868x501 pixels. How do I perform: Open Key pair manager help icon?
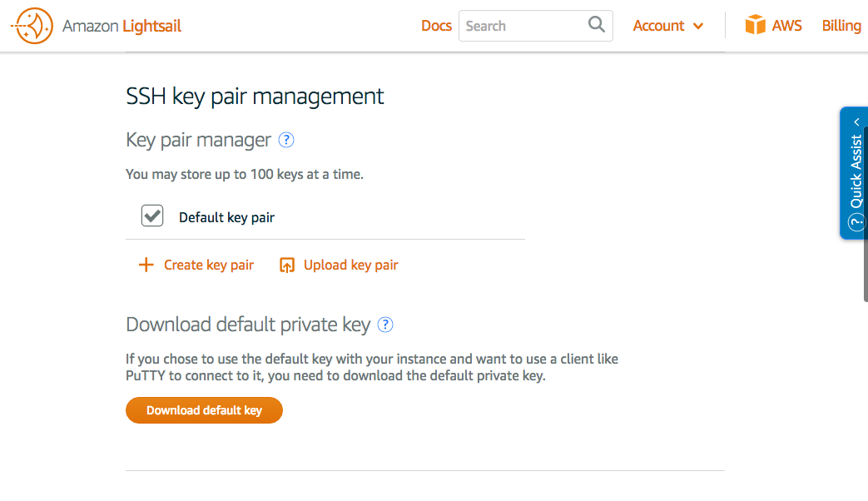coord(286,140)
